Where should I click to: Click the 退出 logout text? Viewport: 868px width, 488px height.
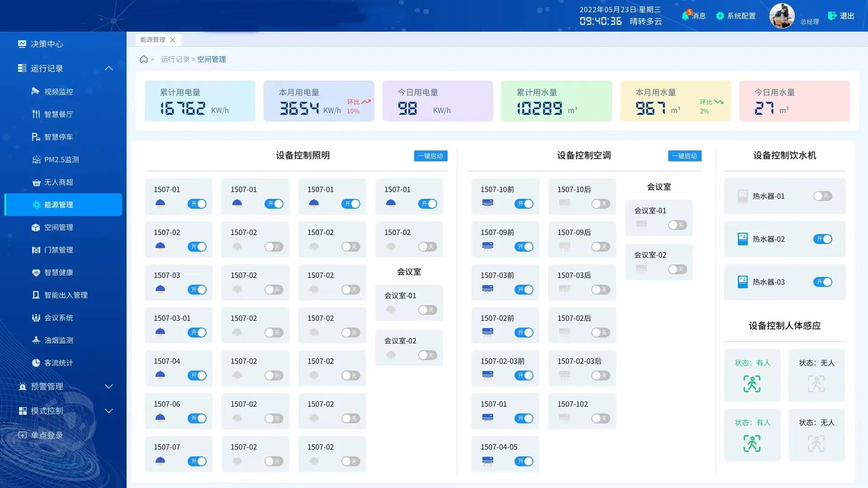click(x=847, y=16)
